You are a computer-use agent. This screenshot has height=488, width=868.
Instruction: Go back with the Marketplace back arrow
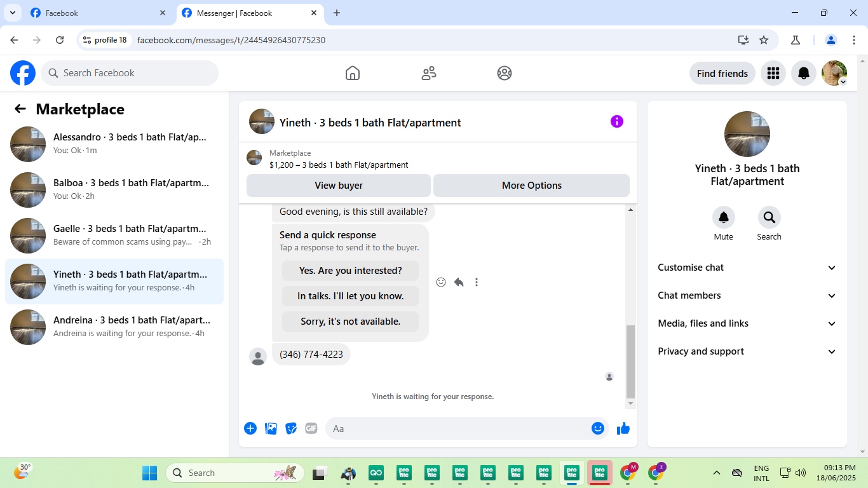[x=20, y=109]
